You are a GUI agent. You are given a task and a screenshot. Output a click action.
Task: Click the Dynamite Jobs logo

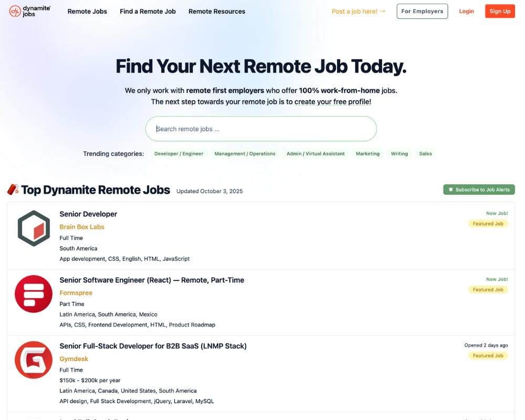[30, 11]
